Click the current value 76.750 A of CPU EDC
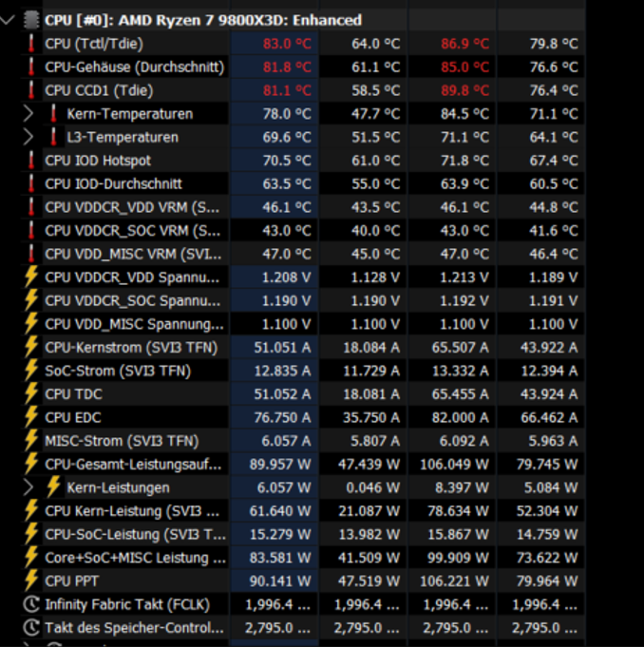The width and height of the screenshot is (644, 647). (x=282, y=418)
